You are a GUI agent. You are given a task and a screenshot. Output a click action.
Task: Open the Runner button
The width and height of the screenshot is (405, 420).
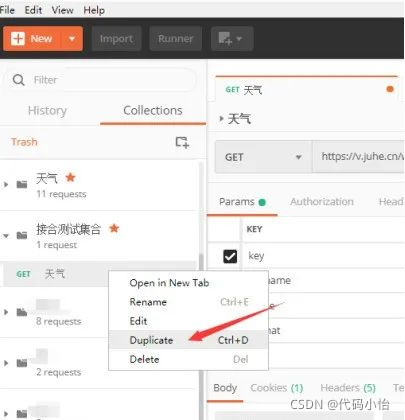(x=176, y=39)
